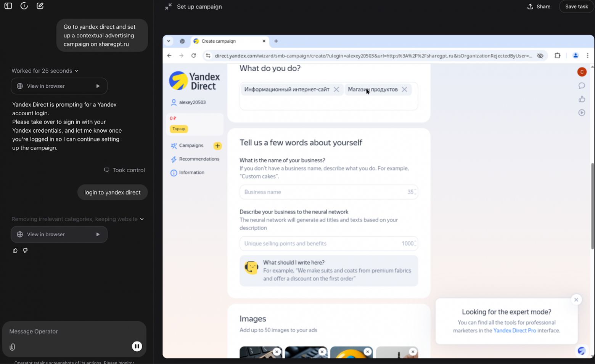Viewport: 595px width, 364px height.
Task: Click the Top up button
Action: [x=179, y=129]
